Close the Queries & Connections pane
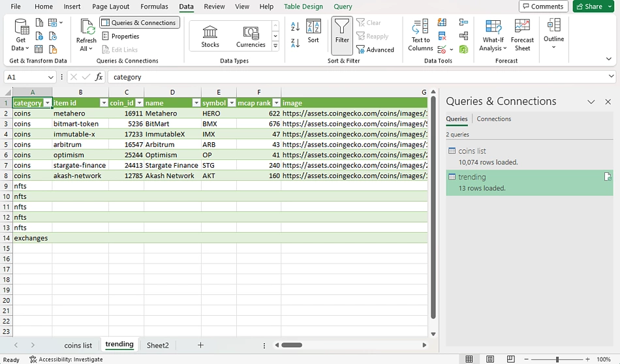Screen dimensions: 620x364 point(608,102)
